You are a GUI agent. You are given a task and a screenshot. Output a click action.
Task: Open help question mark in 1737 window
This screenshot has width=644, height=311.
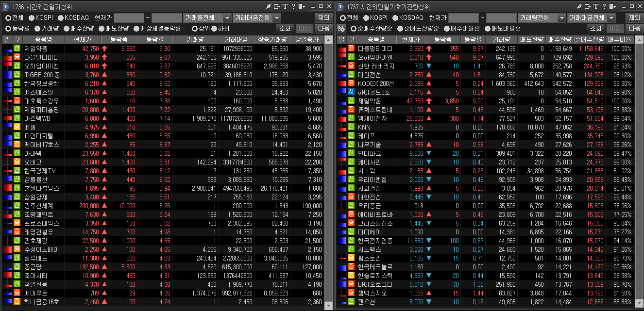(603, 6)
